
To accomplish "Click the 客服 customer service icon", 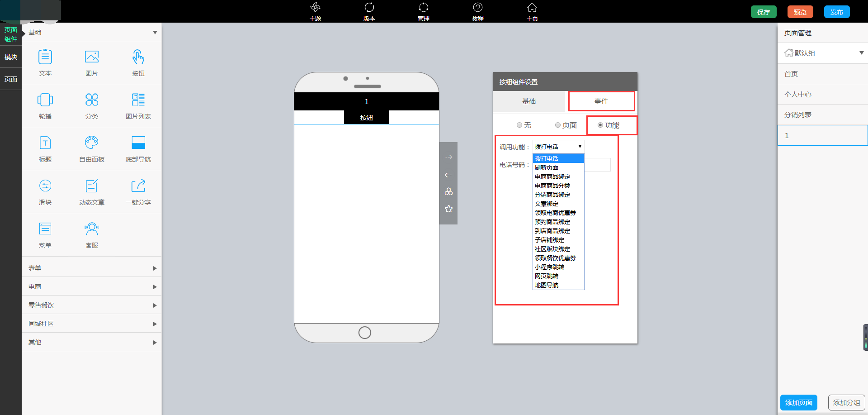I will pos(92,229).
